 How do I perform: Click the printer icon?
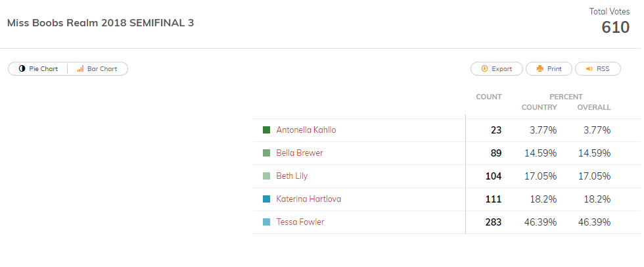tap(540, 68)
